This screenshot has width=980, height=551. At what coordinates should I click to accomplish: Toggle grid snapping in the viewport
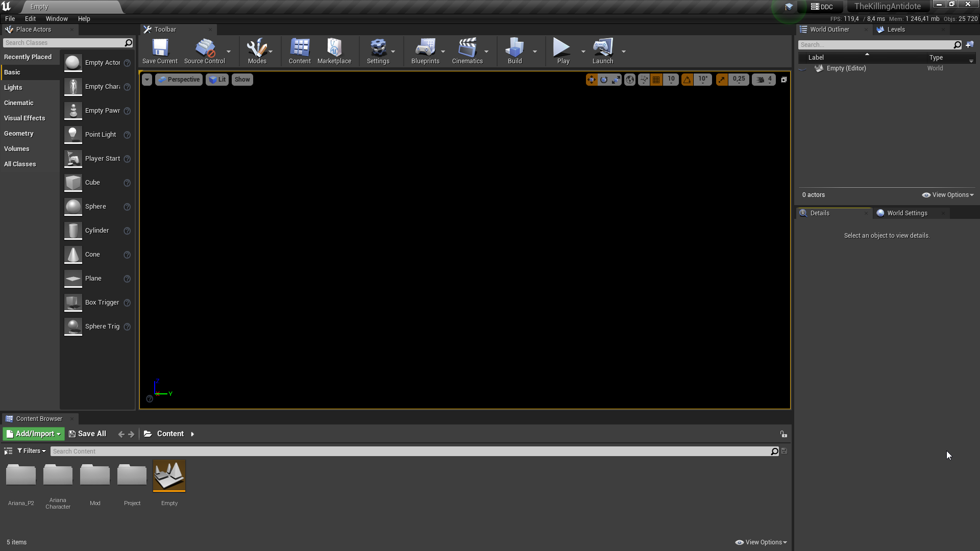(x=656, y=80)
